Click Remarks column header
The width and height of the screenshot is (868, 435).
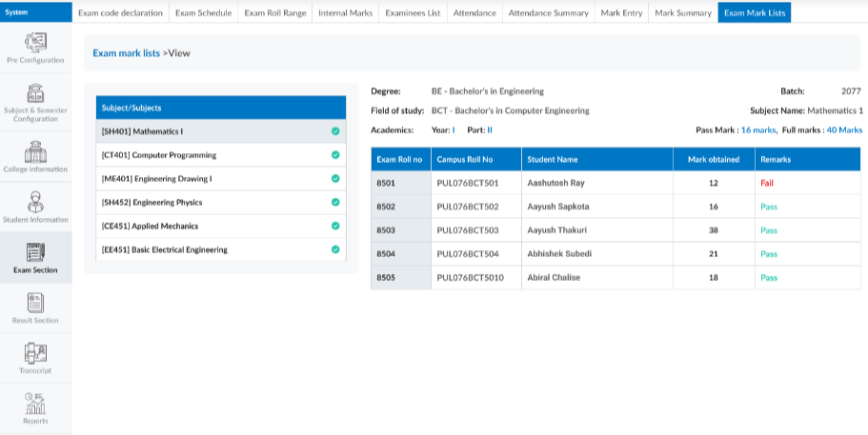pyautogui.click(x=808, y=159)
